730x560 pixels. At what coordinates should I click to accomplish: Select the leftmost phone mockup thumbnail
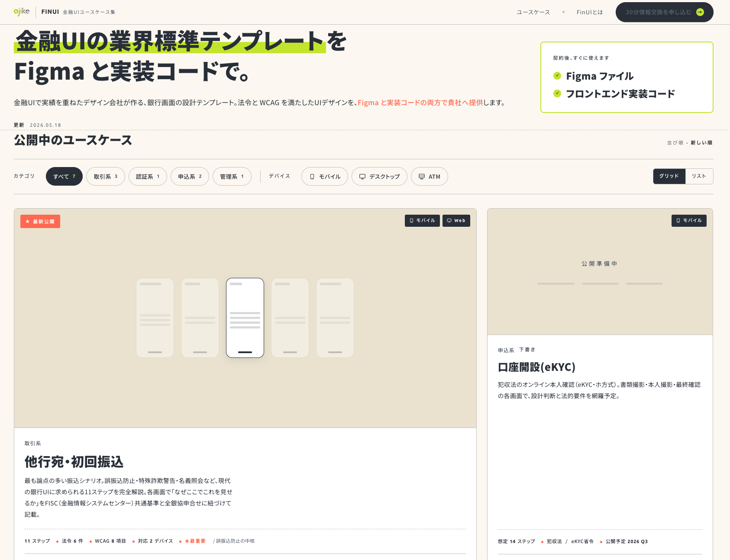tap(155, 318)
